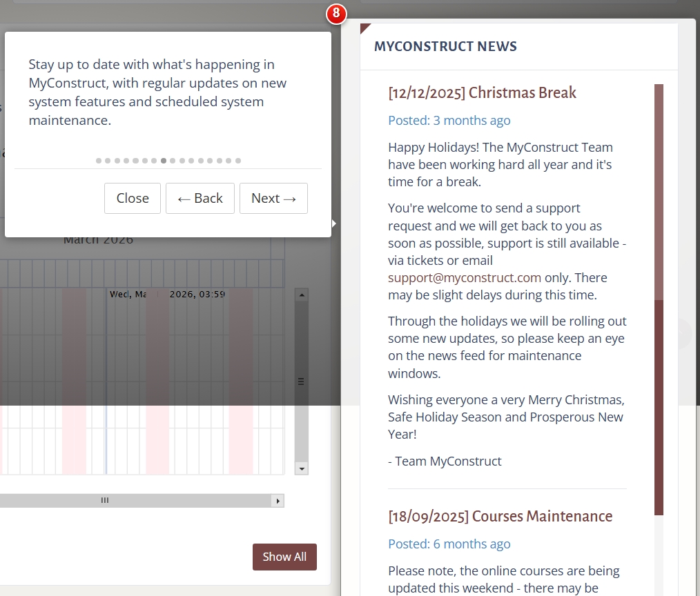
Task: Expand the right-side panel using the edge chevron
Action: pyautogui.click(x=686, y=334)
